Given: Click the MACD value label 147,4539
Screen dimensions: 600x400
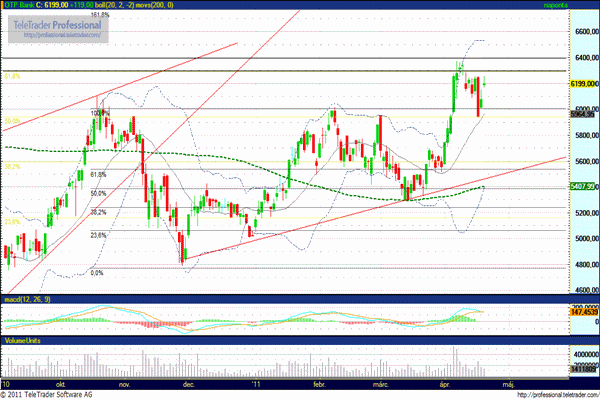Looking at the screenshot, I should pos(556,313).
